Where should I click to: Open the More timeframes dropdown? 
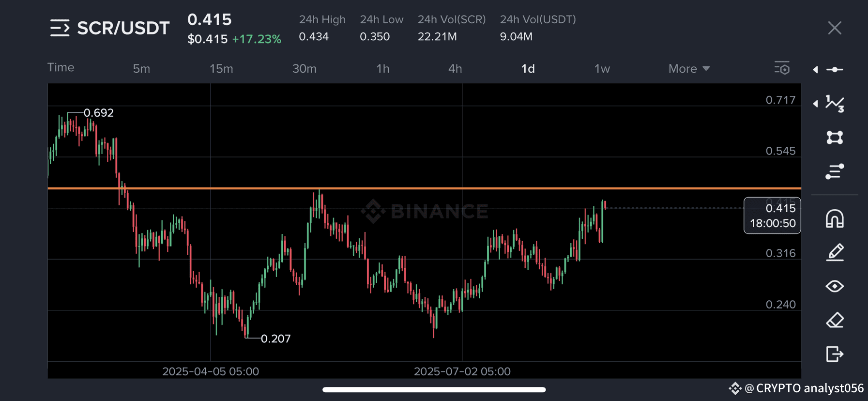[x=689, y=69]
